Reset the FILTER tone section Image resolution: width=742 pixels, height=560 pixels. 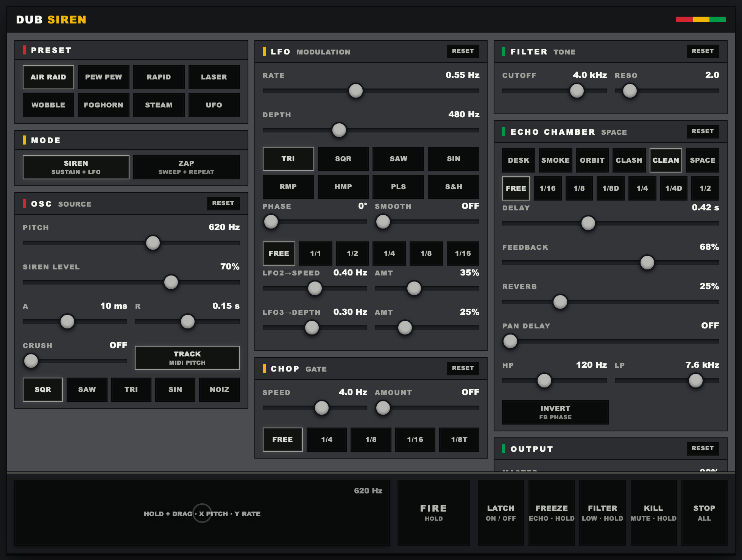coord(703,51)
